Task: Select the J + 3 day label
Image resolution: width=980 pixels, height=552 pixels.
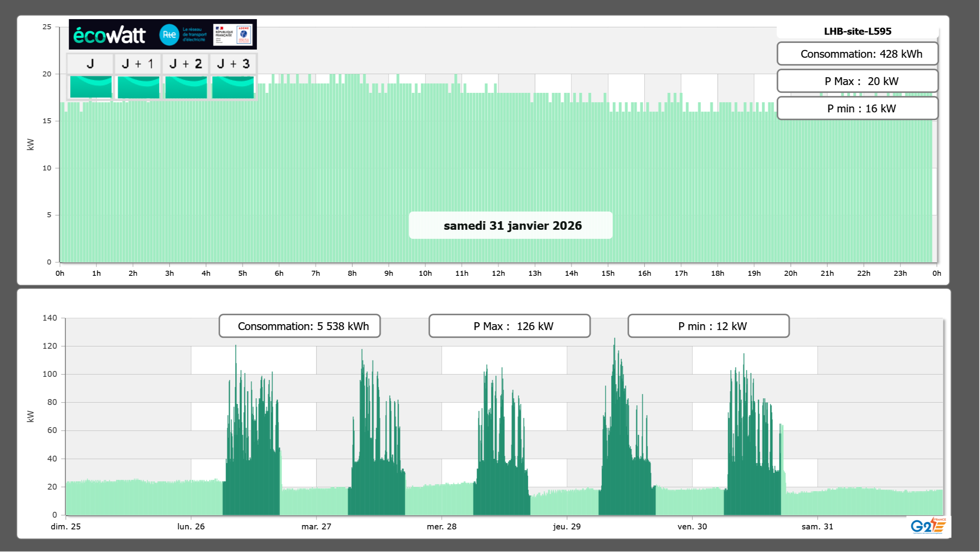Action: (x=233, y=64)
